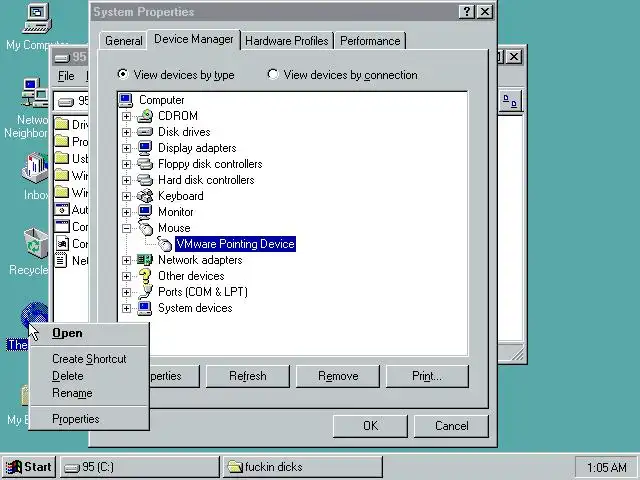Click the question mark help button in System Properties

point(467,12)
